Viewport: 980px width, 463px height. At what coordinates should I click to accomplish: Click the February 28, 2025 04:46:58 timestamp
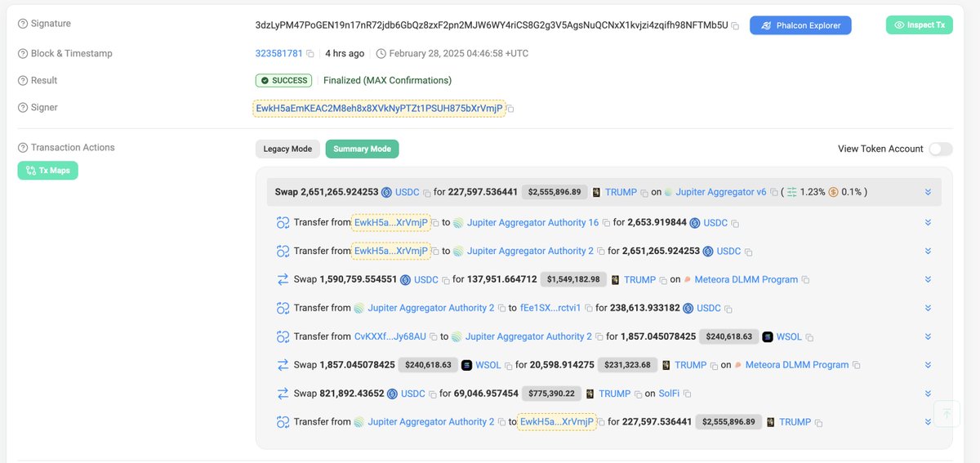point(458,53)
